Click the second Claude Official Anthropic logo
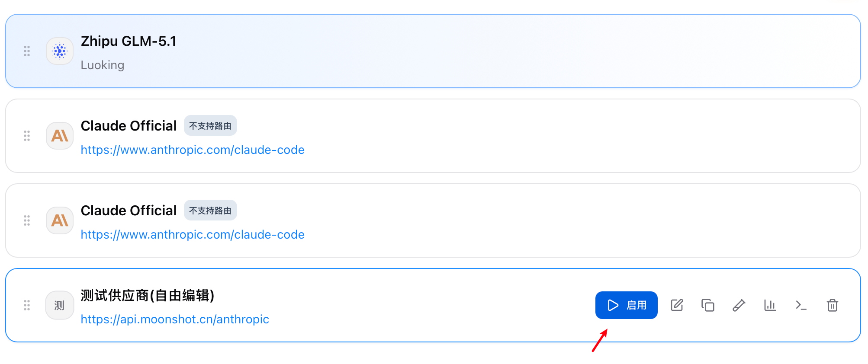Screen dimensions: 868x364 [60, 220]
